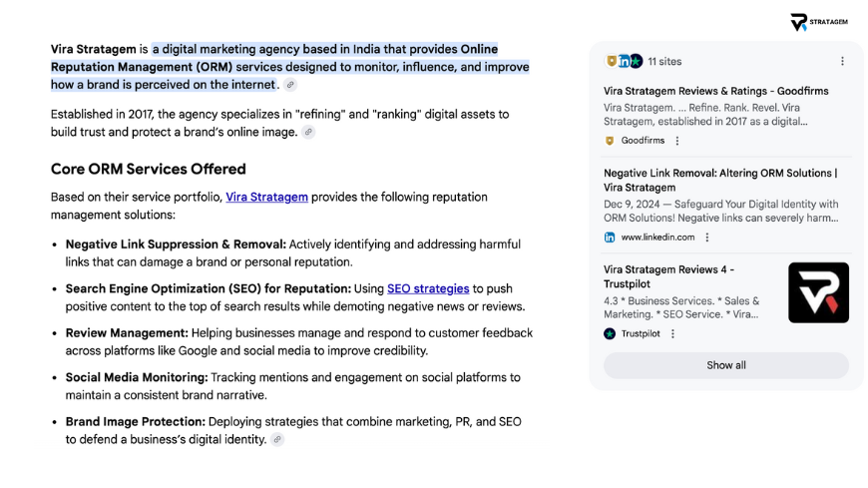The image size is (868, 488).
Task: Click the stacked site icons beside '11 sites'
Action: point(624,61)
